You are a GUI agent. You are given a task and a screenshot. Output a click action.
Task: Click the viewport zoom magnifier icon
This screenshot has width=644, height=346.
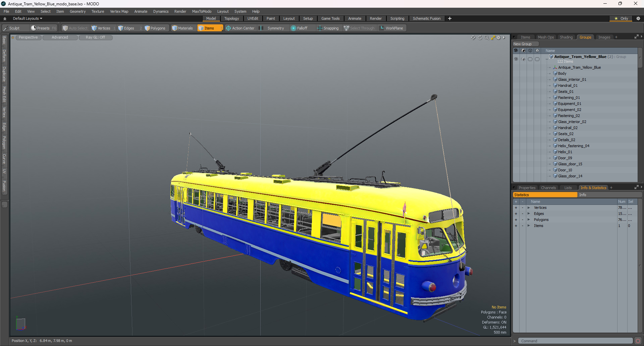(x=486, y=38)
